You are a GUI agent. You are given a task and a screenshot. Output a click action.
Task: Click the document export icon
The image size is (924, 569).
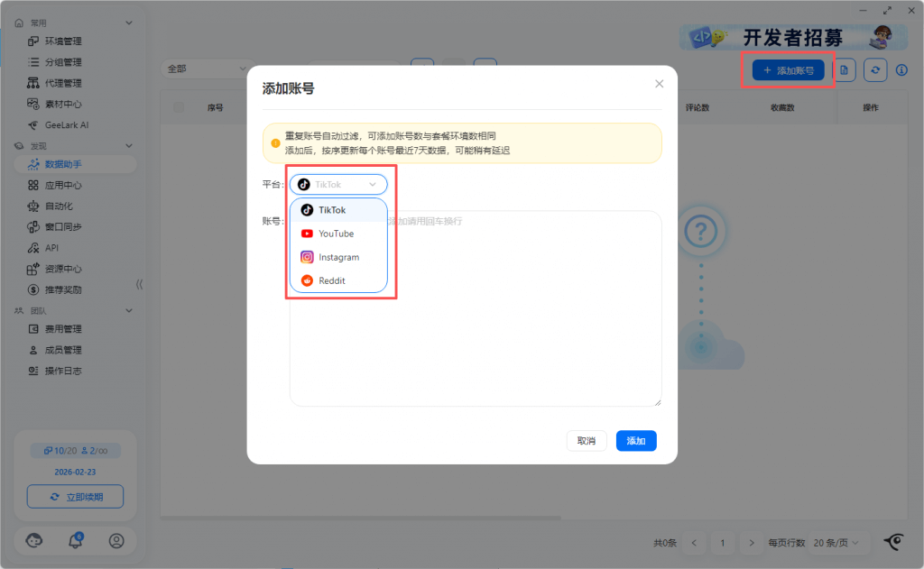point(845,70)
